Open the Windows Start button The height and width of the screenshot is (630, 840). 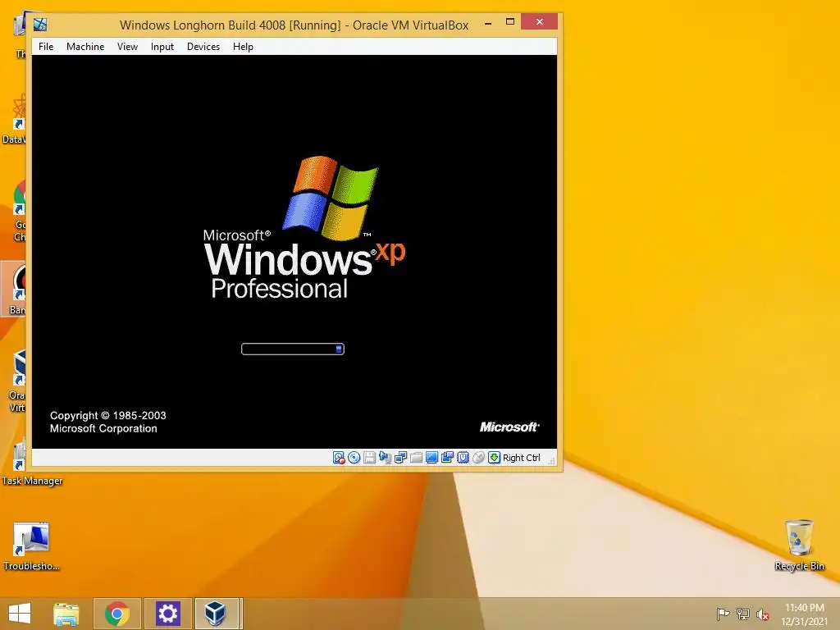click(x=20, y=614)
